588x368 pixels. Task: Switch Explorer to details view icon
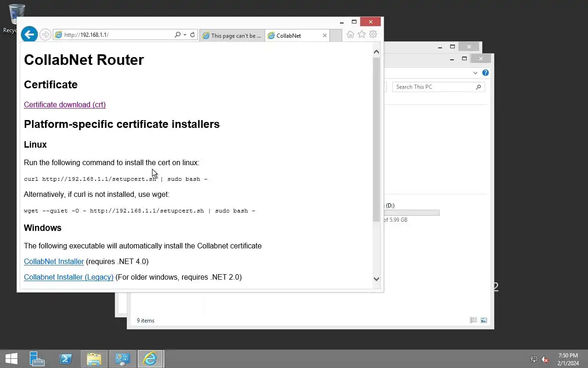(x=474, y=320)
